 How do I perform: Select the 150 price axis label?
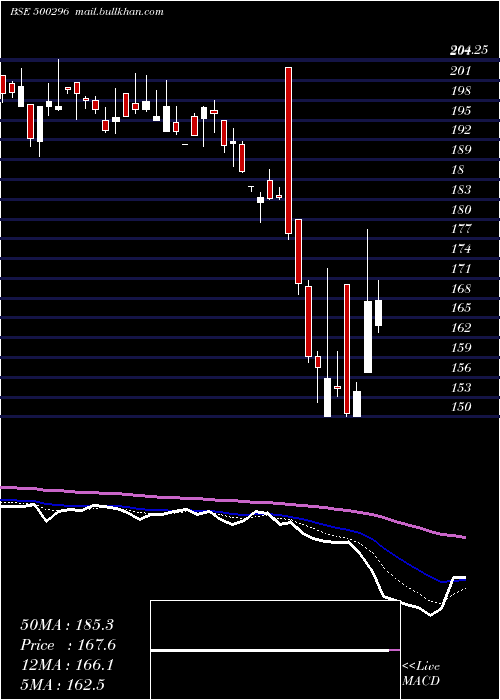point(461,406)
